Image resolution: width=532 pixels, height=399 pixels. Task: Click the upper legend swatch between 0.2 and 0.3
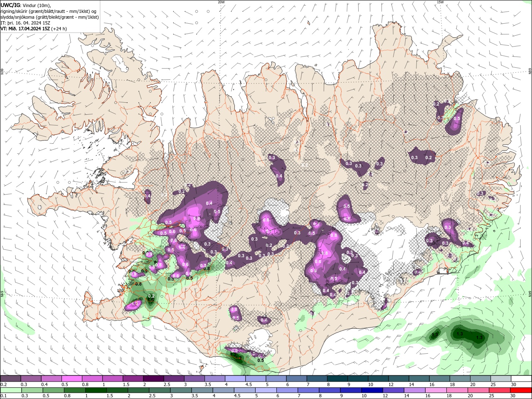[x=10, y=379]
